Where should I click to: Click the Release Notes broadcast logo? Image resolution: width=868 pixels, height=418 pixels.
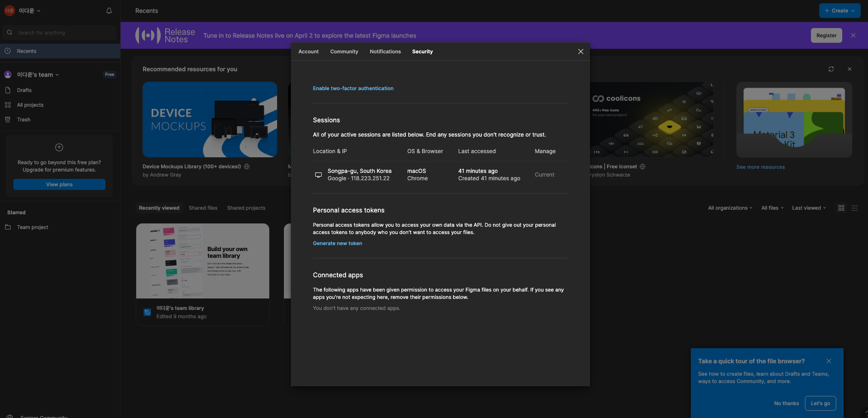(x=148, y=35)
